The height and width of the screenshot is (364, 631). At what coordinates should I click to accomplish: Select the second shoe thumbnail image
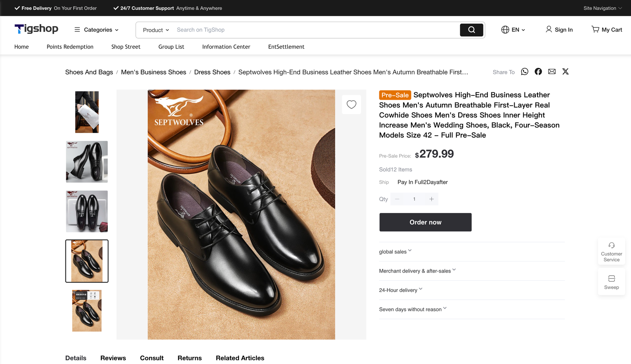(87, 162)
